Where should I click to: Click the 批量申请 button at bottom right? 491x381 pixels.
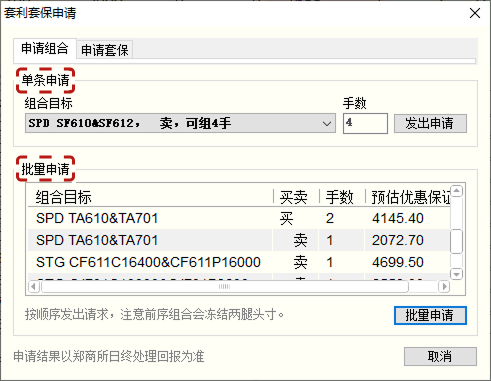tap(430, 315)
